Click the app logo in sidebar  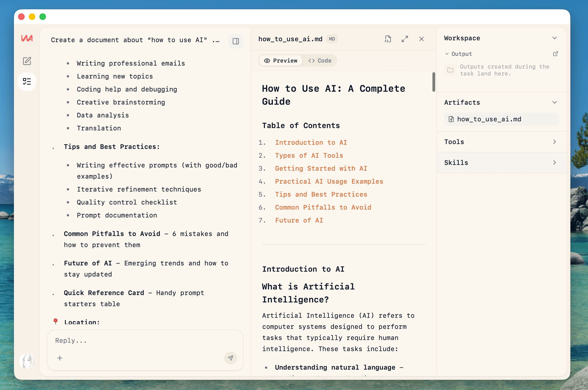(27, 38)
